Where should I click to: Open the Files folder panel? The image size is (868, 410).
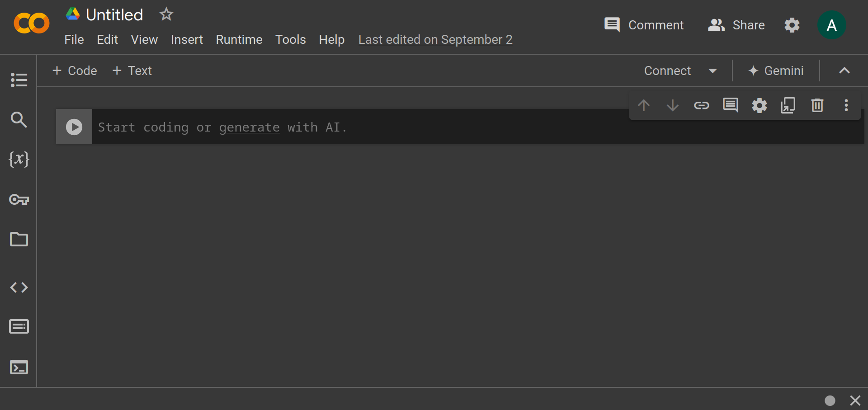(19, 239)
